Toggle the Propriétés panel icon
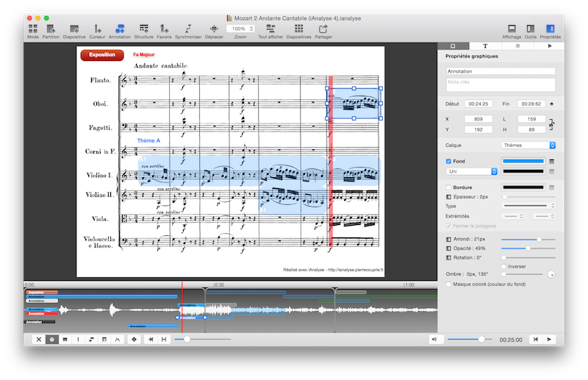588x380 pixels. 550,29
